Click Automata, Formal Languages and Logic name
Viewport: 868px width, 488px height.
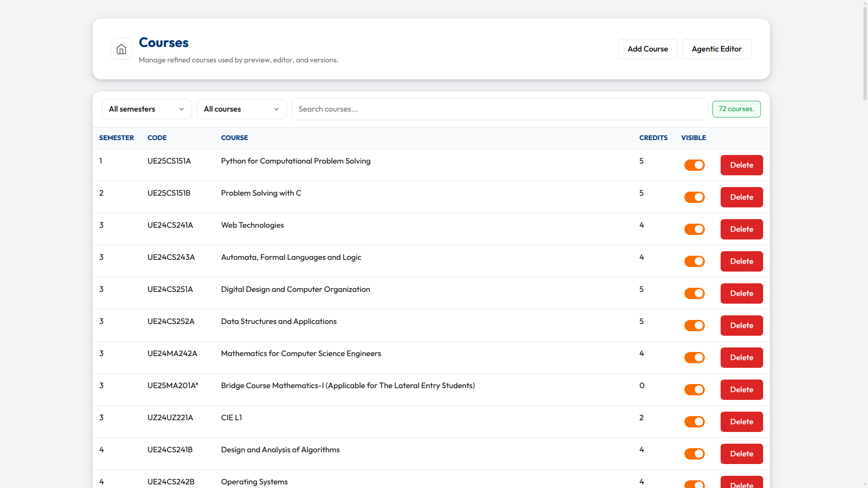tap(291, 257)
